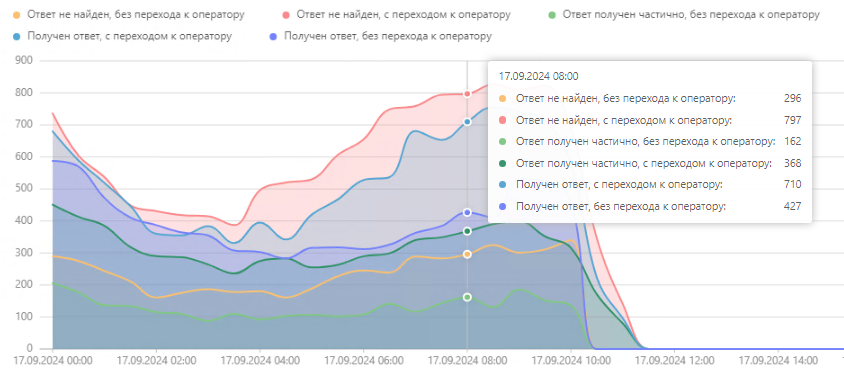Click the blue data point at 710
Image resolution: width=844 pixels, height=376 pixels.
[x=467, y=122]
